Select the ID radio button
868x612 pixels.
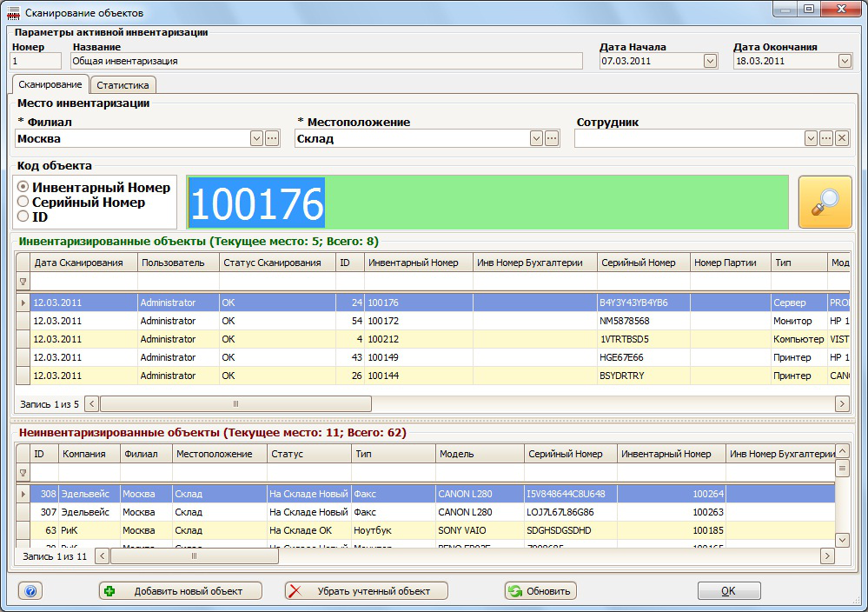(x=23, y=216)
